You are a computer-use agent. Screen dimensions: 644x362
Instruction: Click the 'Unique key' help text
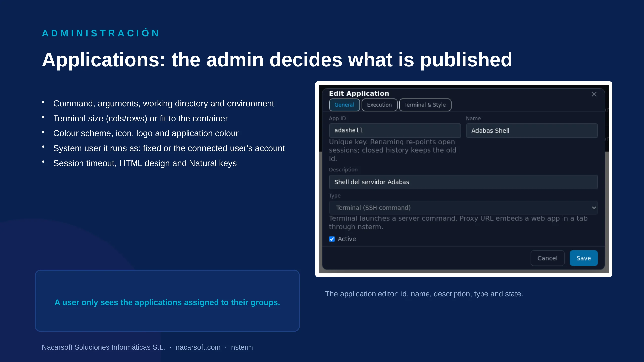(393, 150)
